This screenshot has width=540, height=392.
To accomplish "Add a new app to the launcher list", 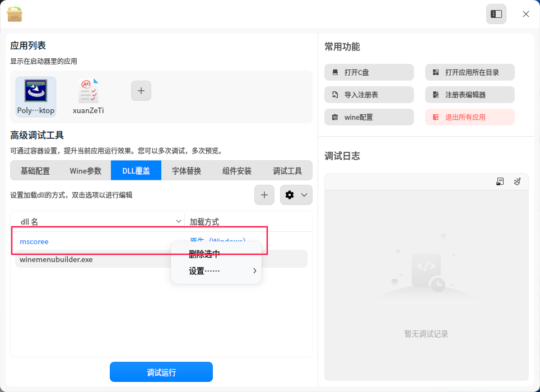I will click(141, 91).
